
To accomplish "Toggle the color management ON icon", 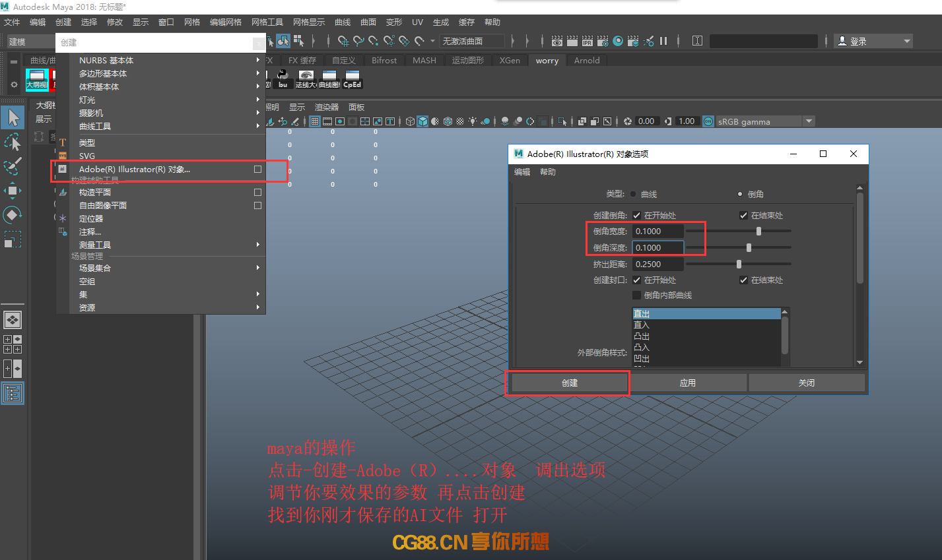I will point(708,121).
